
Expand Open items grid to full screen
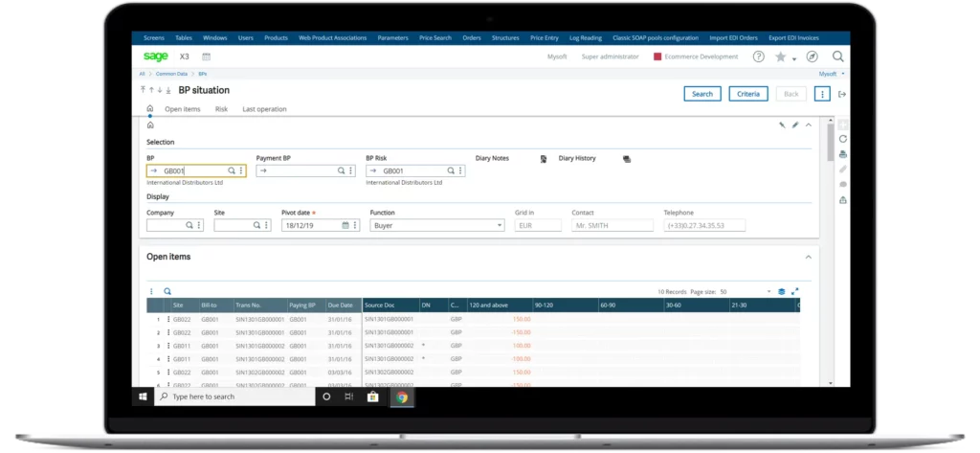[795, 291]
